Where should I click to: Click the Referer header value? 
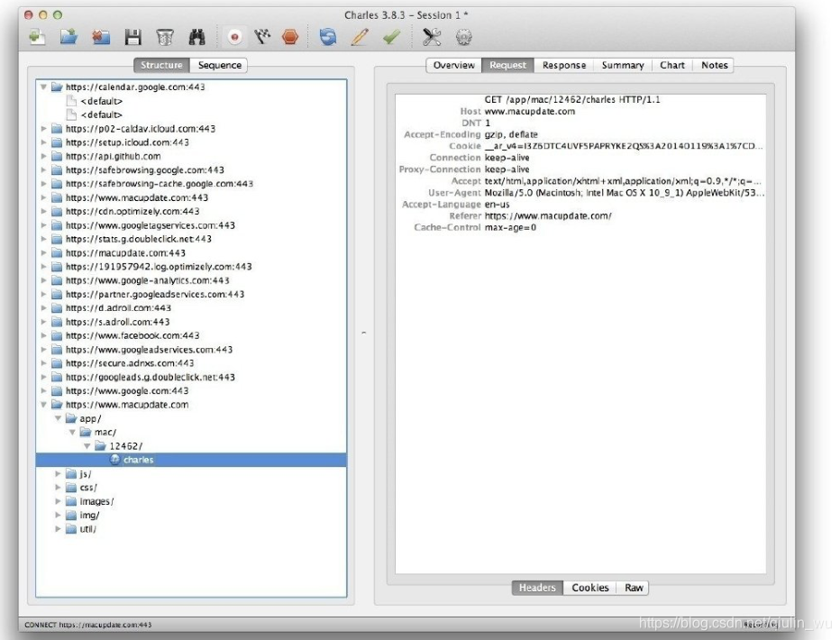point(547,215)
